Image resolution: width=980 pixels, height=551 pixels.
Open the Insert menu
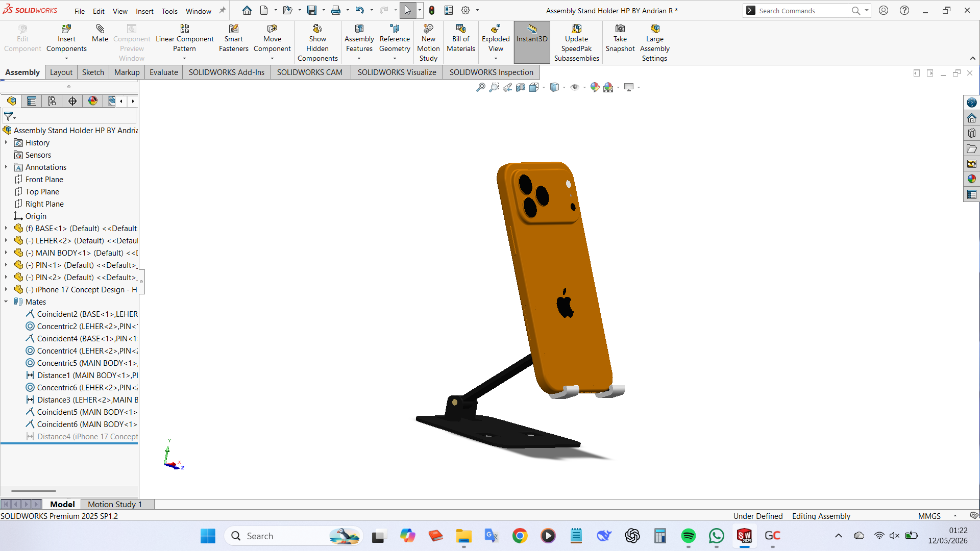[144, 11]
